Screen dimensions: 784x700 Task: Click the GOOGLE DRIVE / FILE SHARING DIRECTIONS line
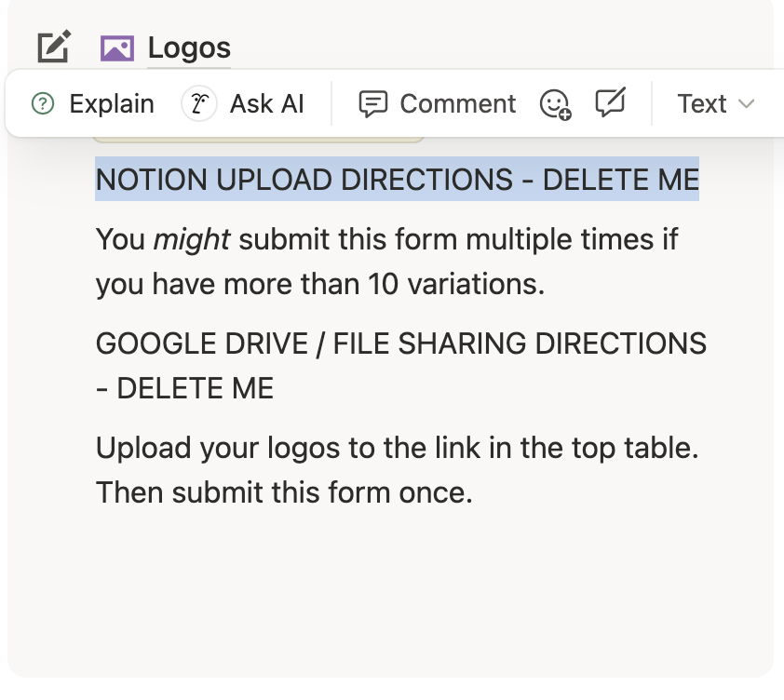pos(400,343)
